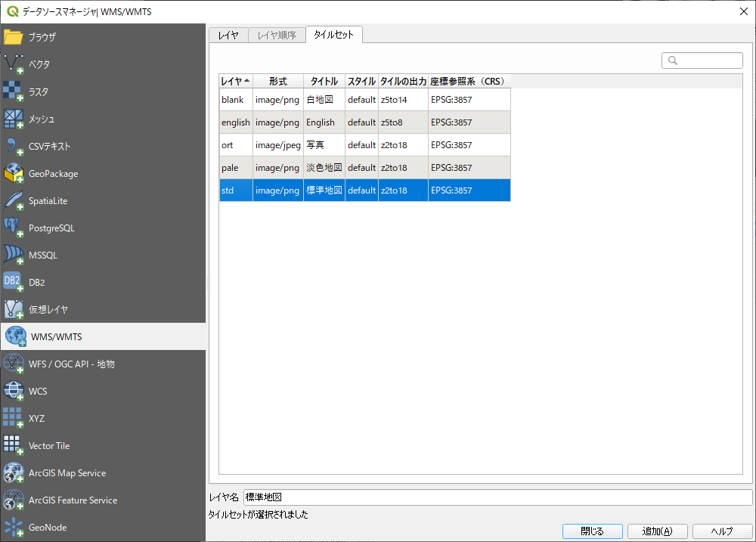
Task: Click the z5to14 tile matrix cell
Action: [403, 99]
